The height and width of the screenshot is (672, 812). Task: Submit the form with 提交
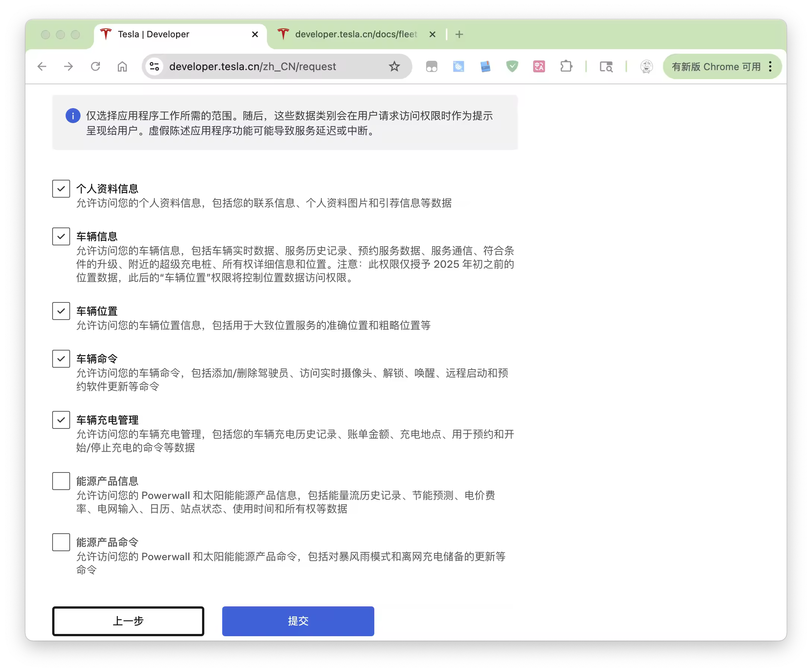tap(298, 621)
